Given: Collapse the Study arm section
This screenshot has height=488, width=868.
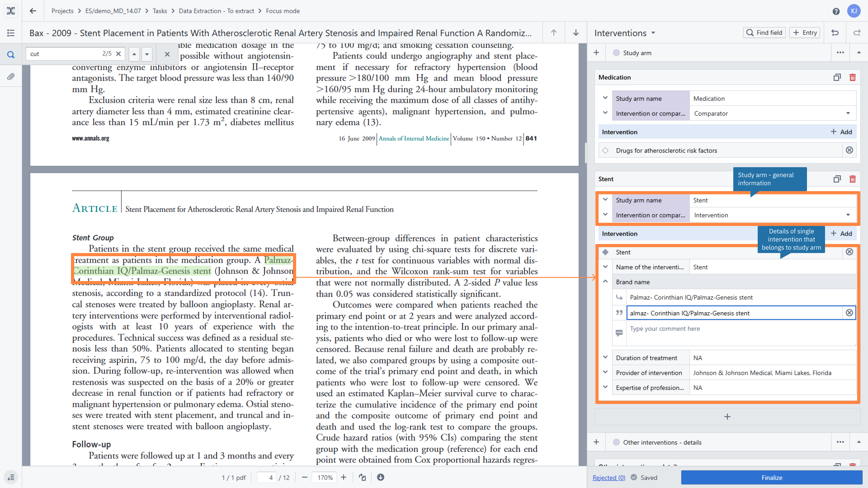Looking at the screenshot, I should 859,53.
